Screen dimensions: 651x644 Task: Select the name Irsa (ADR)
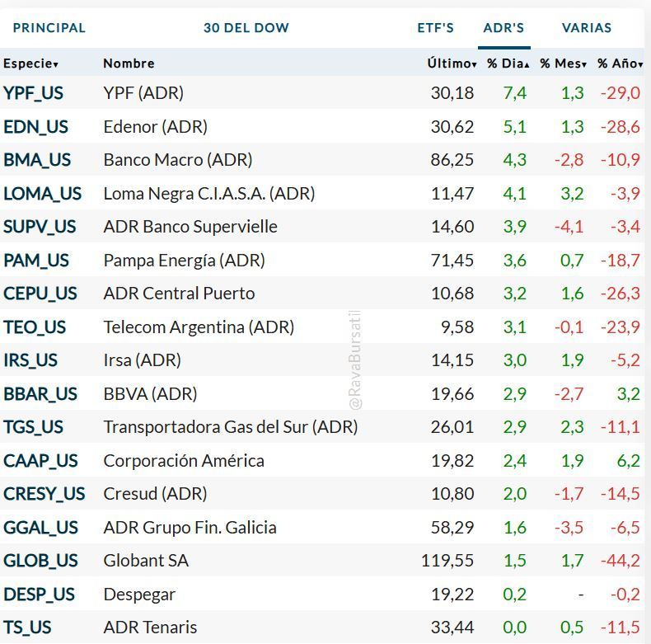[142, 360]
